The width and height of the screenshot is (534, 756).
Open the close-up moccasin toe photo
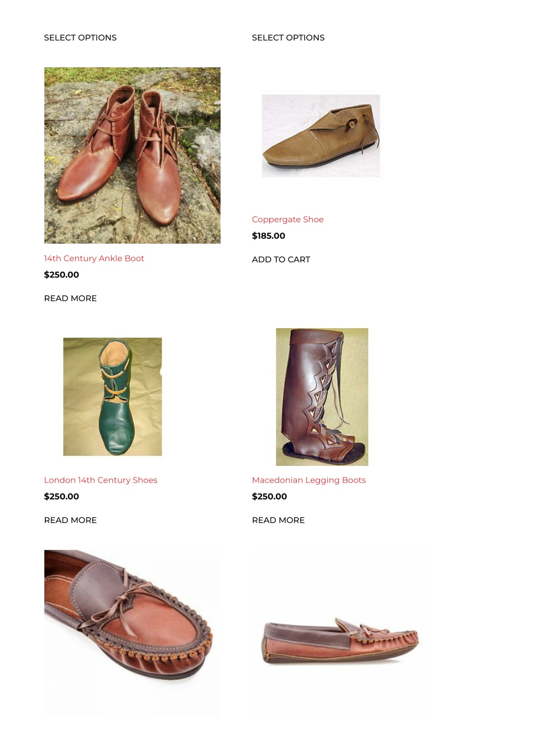pyautogui.click(x=132, y=634)
